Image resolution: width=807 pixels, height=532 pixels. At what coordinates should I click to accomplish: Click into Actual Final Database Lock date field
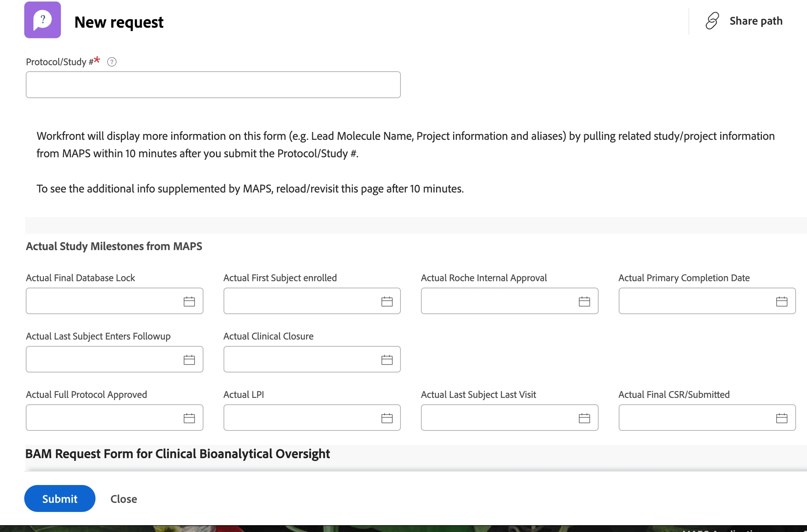[102, 301]
